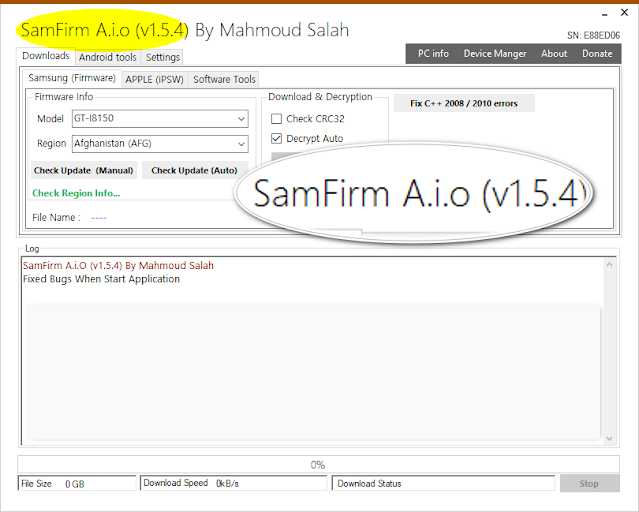The height and width of the screenshot is (512, 639).
Task: Click the 0% download progress bar
Action: coord(318,465)
